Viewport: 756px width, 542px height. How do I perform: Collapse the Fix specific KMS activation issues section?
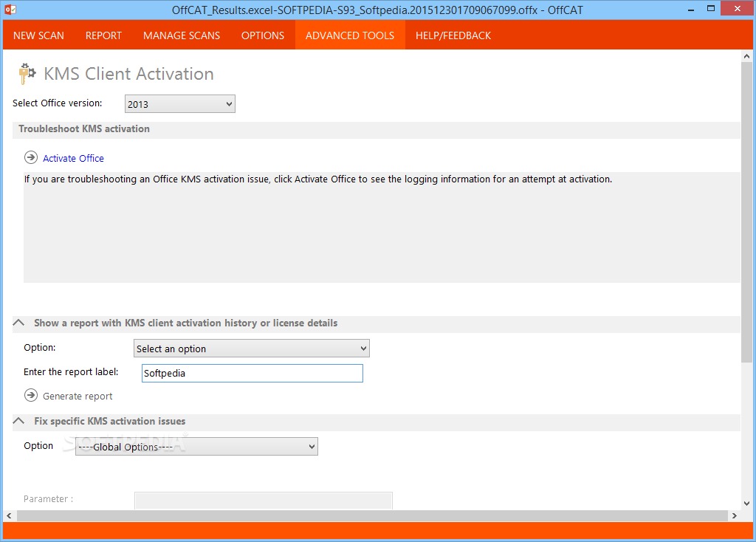point(18,421)
